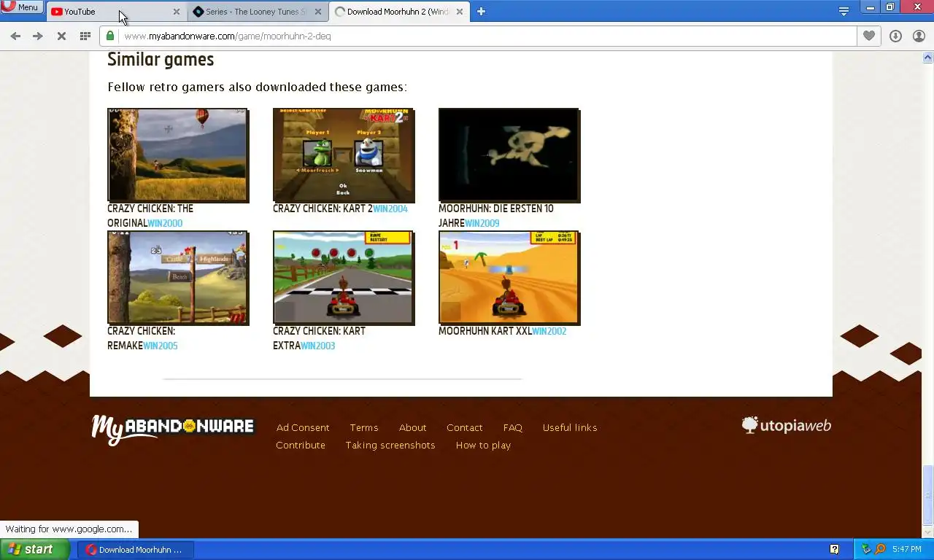
Task: Open the downloads icon in toolbar
Action: coord(895,36)
